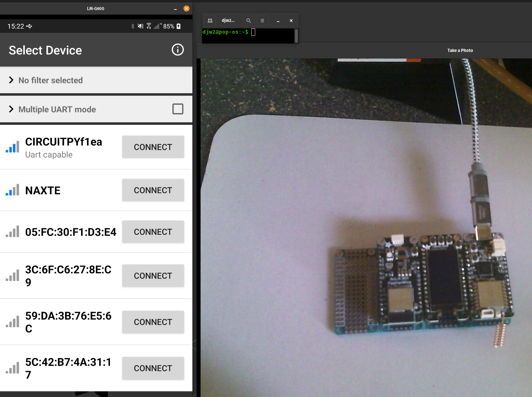Image resolution: width=532 pixels, height=397 pixels.
Task: Tap the Bluetooth icon in phone status bar
Action: pyautogui.click(x=133, y=26)
